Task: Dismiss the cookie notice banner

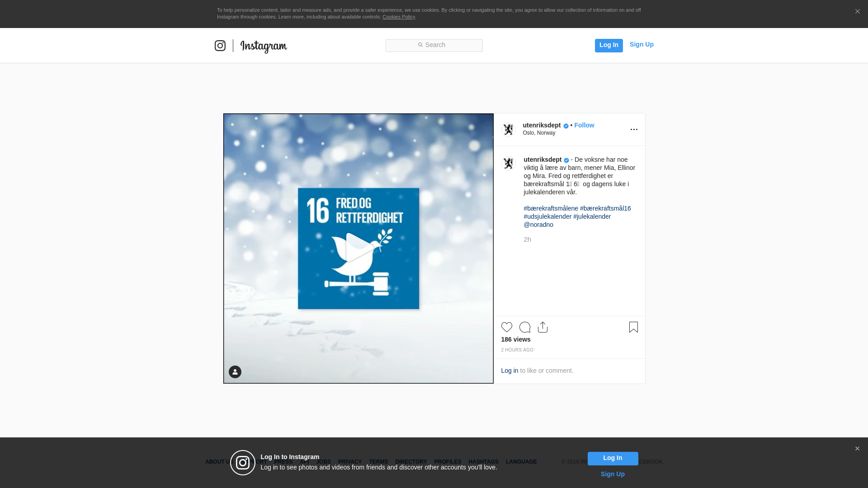Action: click(857, 12)
